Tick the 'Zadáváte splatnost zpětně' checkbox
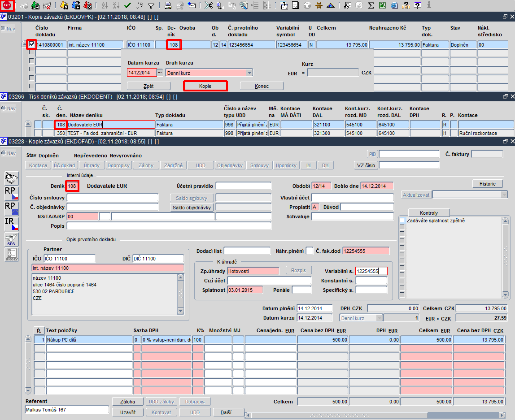Image resolution: width=515 pixels, height=420 pixels. pos(402,221)
